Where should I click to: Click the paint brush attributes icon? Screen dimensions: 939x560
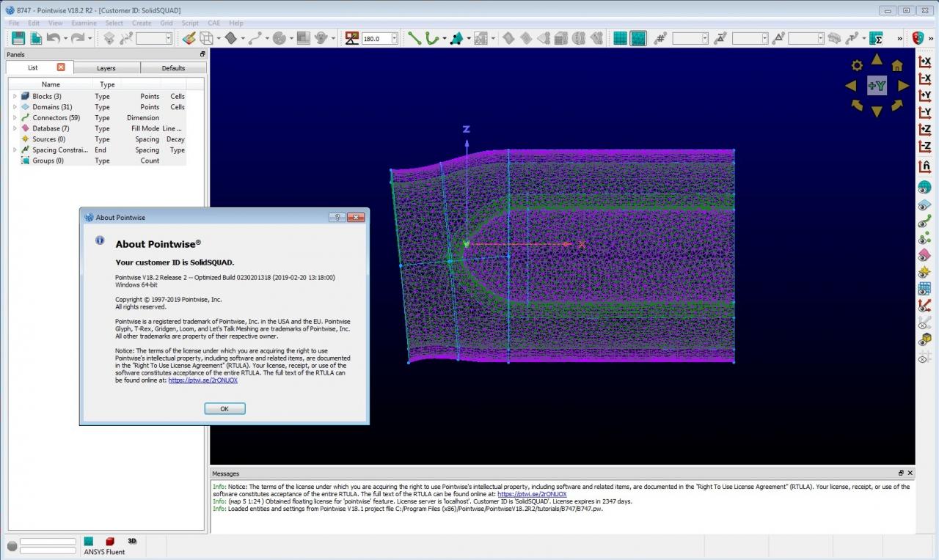[189, 38]
